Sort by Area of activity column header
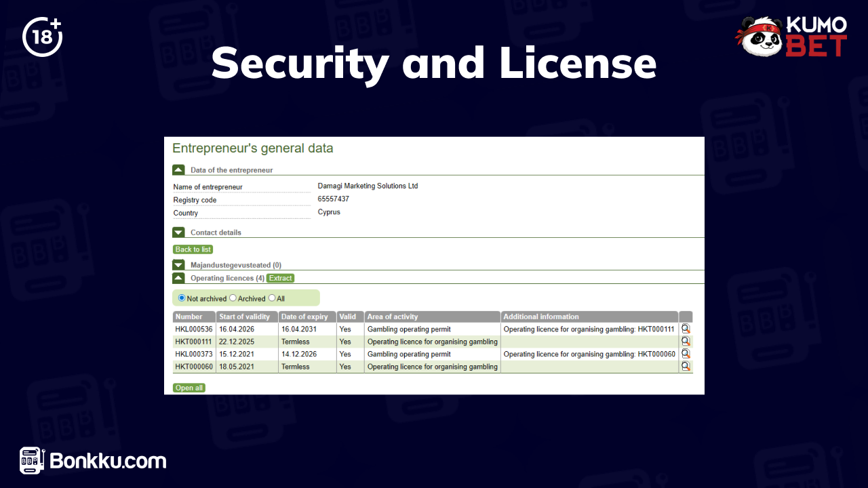 click(x=433, y=317)
